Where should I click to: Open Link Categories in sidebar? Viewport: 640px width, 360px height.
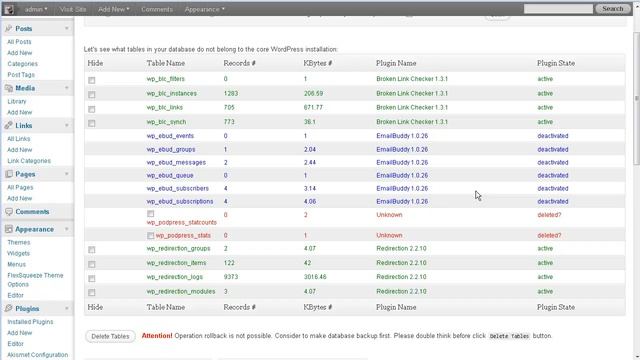tap(29, 161)
